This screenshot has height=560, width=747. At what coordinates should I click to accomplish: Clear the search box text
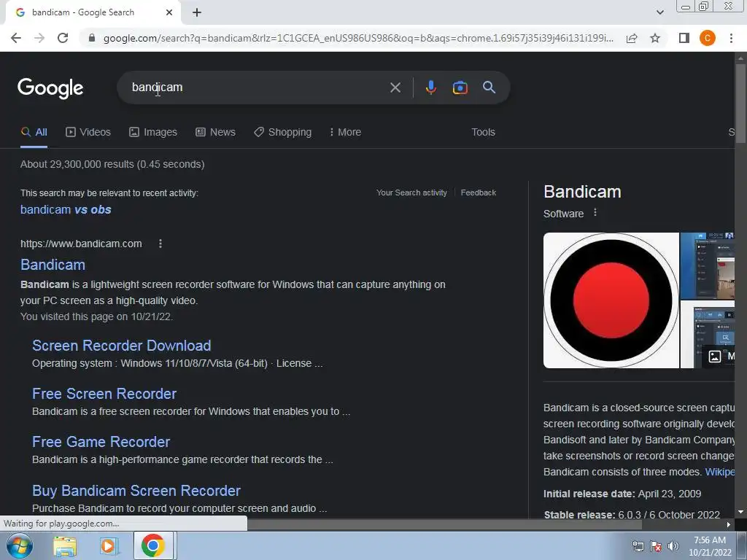tap(395, 87)
